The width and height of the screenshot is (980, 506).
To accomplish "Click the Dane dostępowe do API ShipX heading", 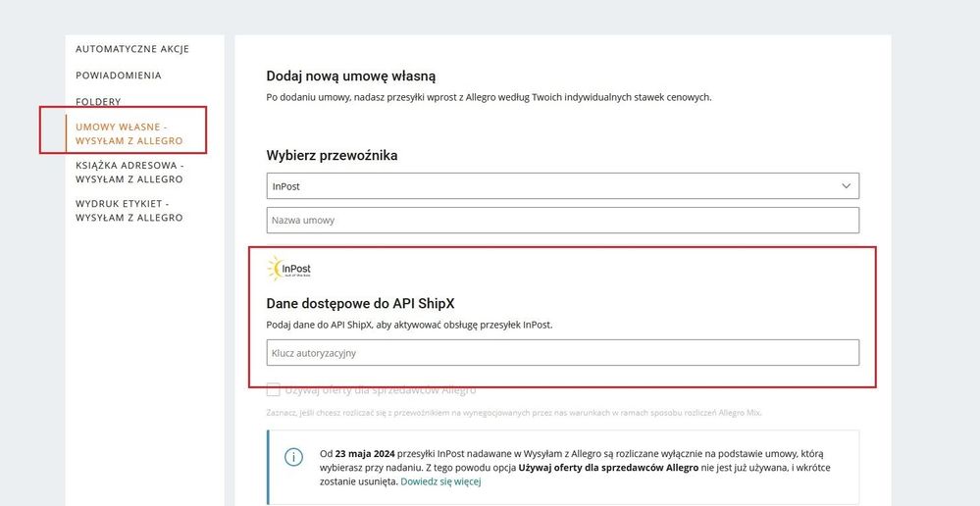I will (x=360, y=303).
